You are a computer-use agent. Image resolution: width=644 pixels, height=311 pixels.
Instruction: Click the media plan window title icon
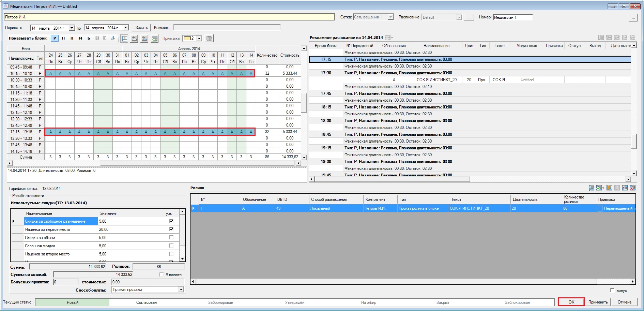(x=6, y=6)
